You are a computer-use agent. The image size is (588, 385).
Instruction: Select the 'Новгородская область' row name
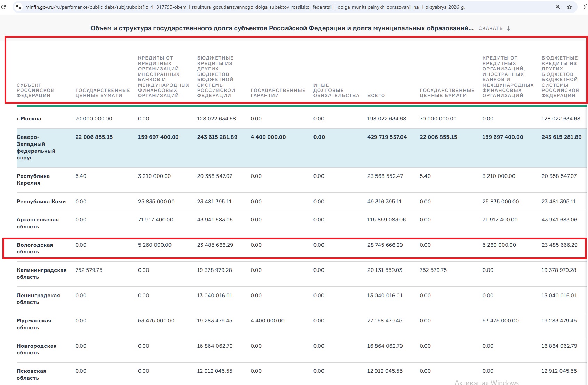(37, 349)
